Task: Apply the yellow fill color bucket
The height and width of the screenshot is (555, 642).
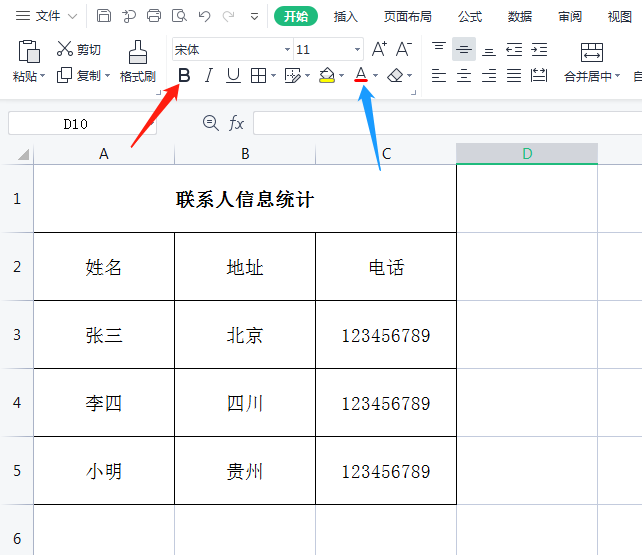Action: (327, 75)
